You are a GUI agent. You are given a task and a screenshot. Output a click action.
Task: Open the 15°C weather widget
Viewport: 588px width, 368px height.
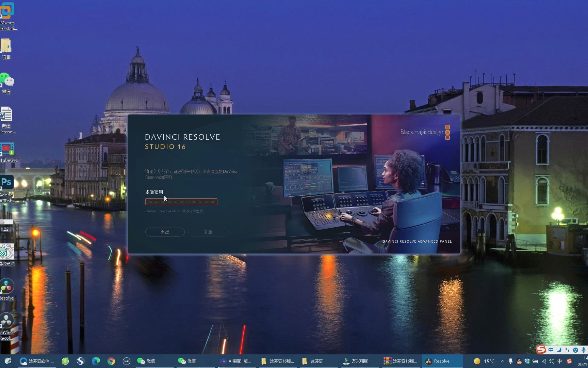click(484, 361)
